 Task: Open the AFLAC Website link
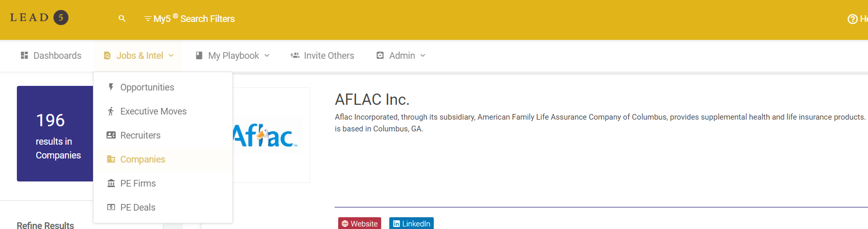click(360, 223)
